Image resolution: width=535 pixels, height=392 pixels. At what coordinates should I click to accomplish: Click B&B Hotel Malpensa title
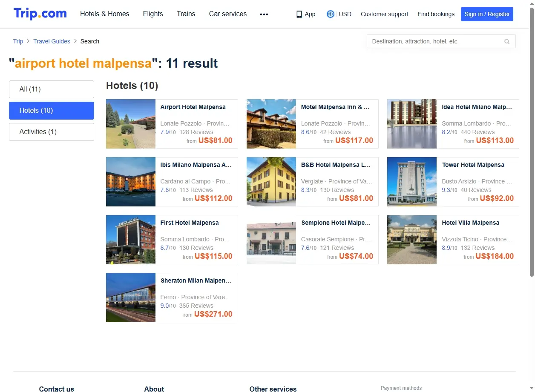pos(336,165)
